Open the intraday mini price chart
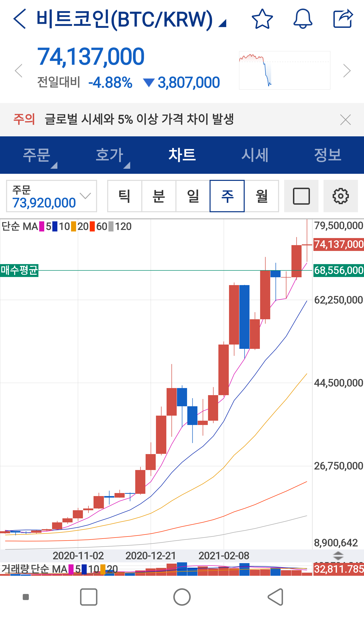Screen dimensions: 364x618 pyautogui.click(x=285, y=70)
